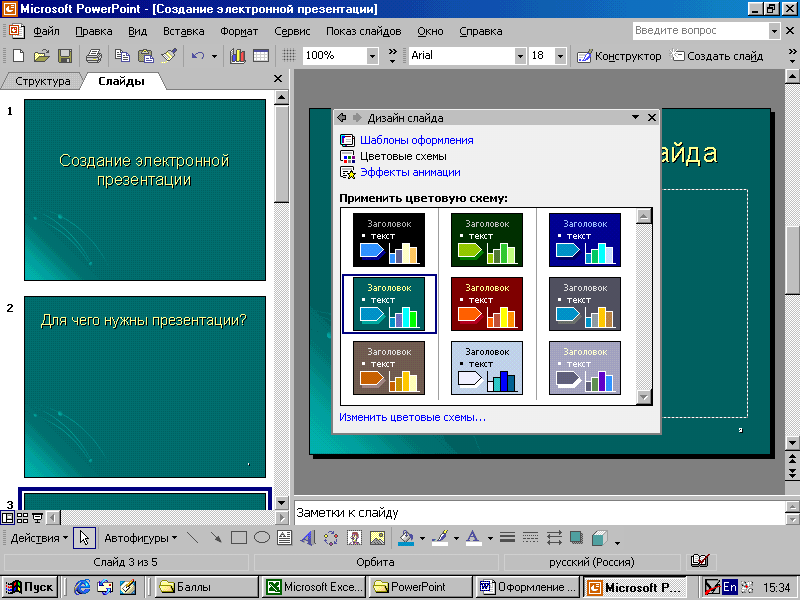Screen dimensions: 800x600
Task: Save the presentation with the floppy icon
Action: [x=65, y=56]
